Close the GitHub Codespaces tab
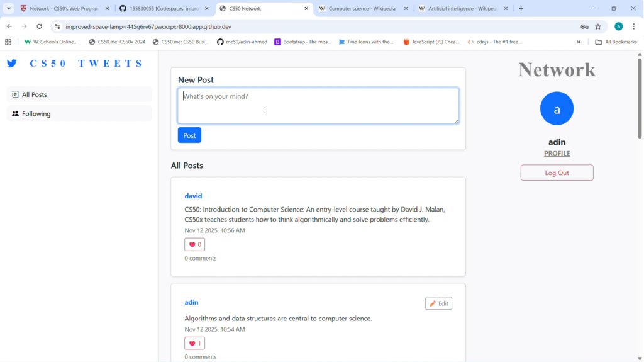The image size is (644, 362). tap(207, 8)
